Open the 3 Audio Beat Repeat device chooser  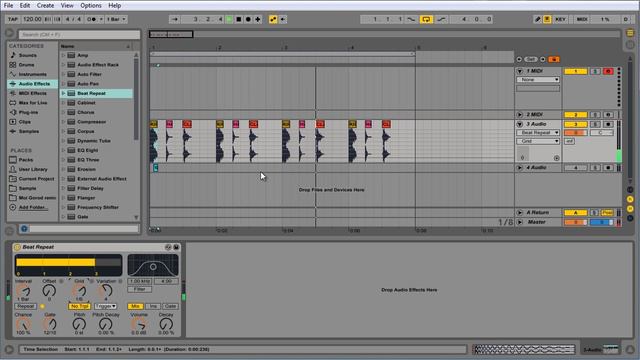coord(538,133)
